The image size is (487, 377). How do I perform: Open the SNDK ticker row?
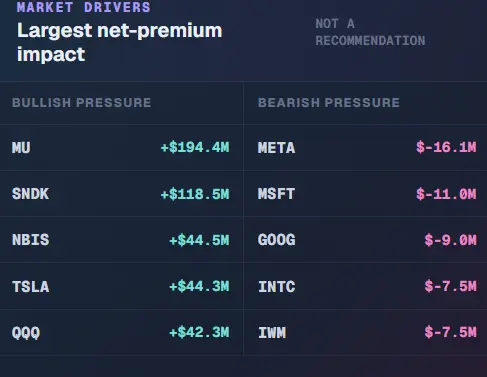tap(122, 194)
